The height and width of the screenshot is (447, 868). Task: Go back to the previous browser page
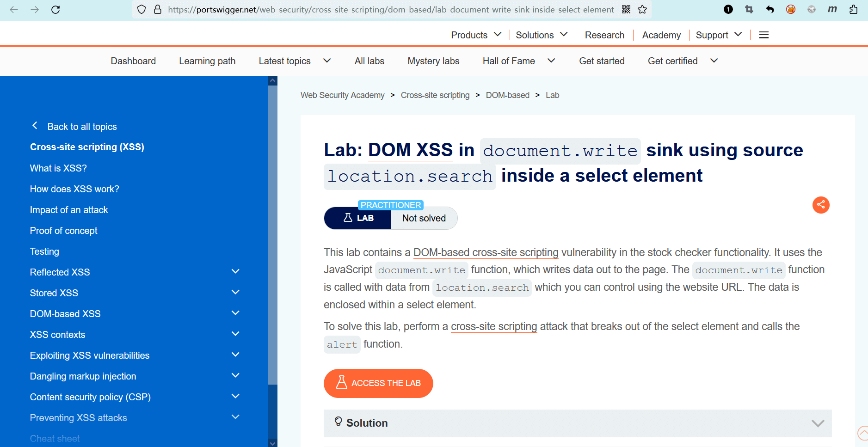coord(14,9)
